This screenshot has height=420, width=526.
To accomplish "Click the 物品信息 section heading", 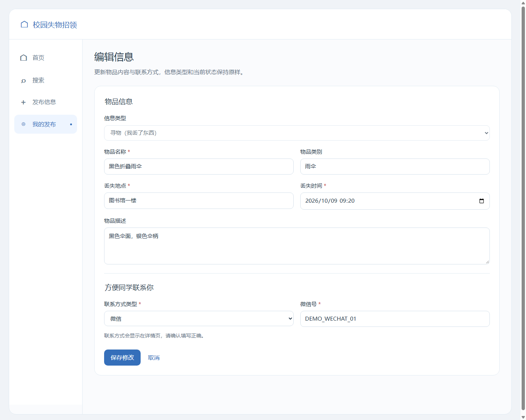I will point(119,102).
